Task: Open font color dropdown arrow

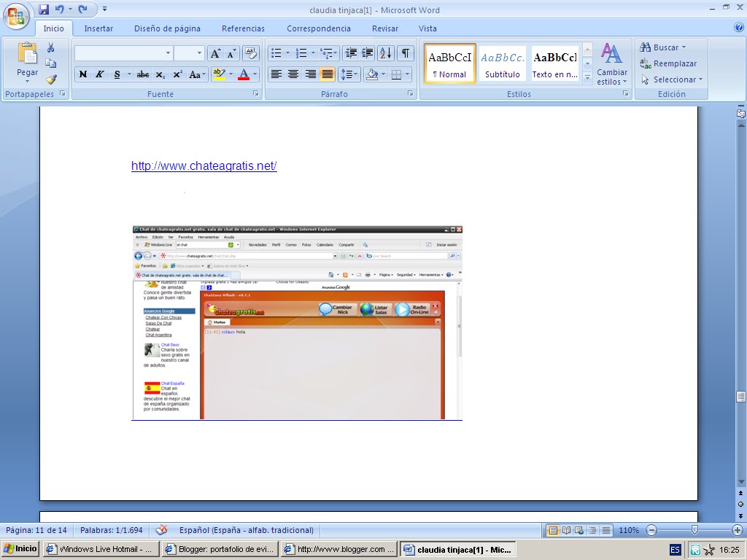Action: [255, 74]
